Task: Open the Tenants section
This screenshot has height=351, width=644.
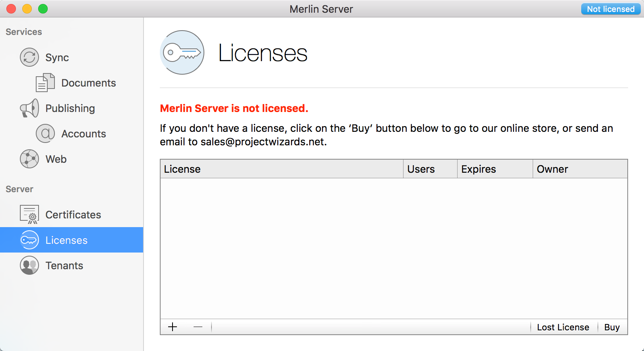Action: pos(72,265)
